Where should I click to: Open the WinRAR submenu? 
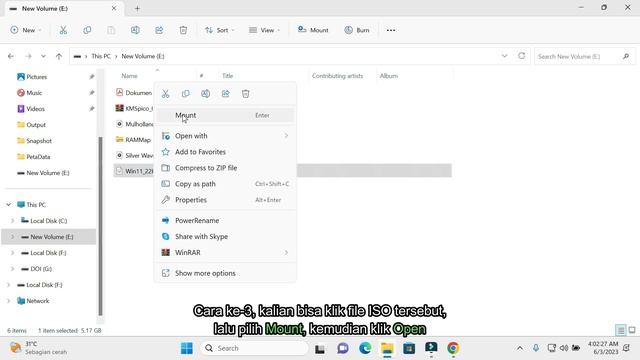[x=225, y=253]
